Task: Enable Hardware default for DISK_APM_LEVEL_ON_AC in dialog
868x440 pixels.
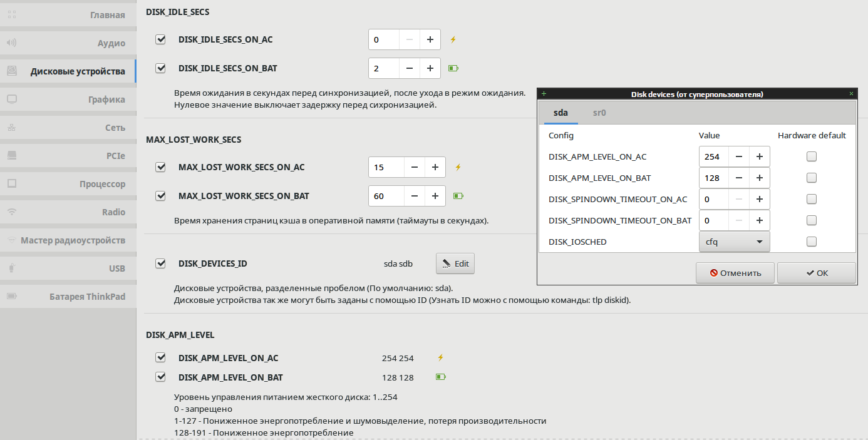Action: pyautogui.click(x=812, y=156)
